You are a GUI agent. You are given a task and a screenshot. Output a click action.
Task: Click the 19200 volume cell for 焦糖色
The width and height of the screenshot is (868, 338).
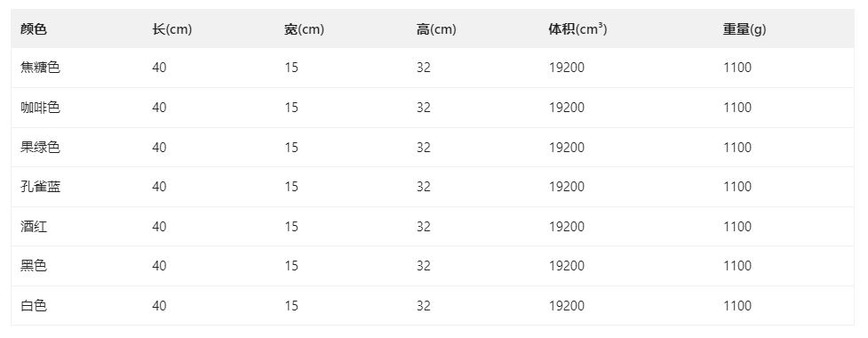[567, 68]
